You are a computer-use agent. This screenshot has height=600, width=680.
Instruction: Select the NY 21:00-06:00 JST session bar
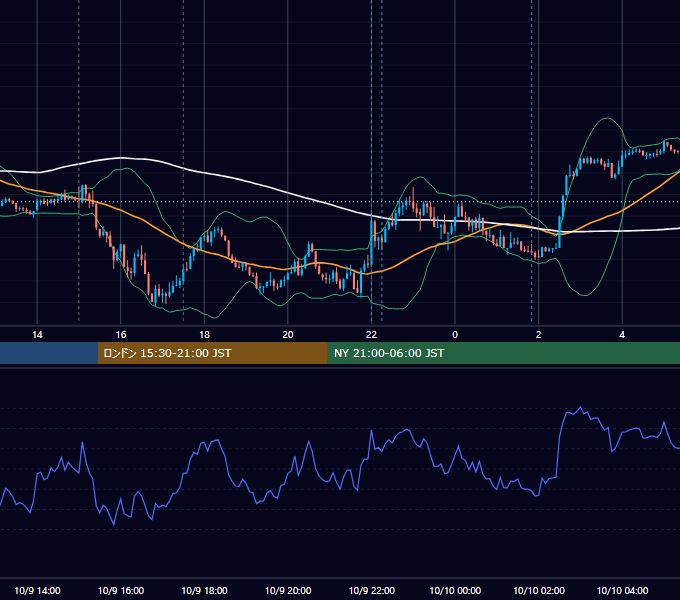(x=503, y=353)
